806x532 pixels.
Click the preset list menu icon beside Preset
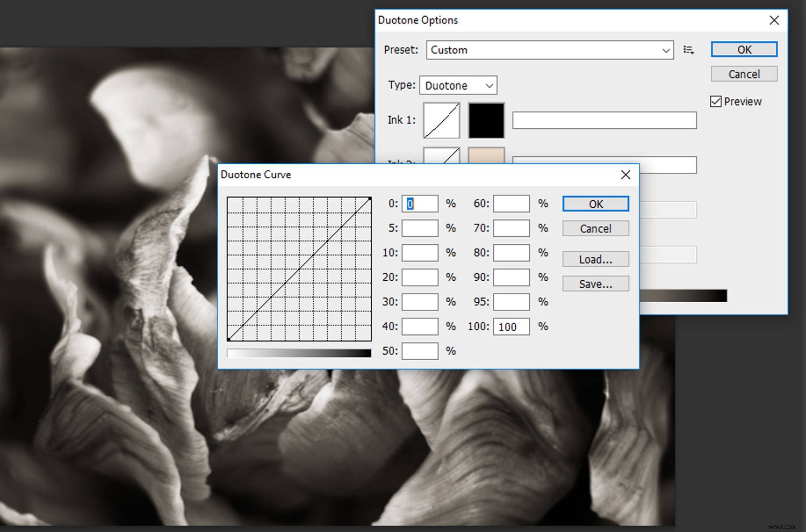[688, 49]
